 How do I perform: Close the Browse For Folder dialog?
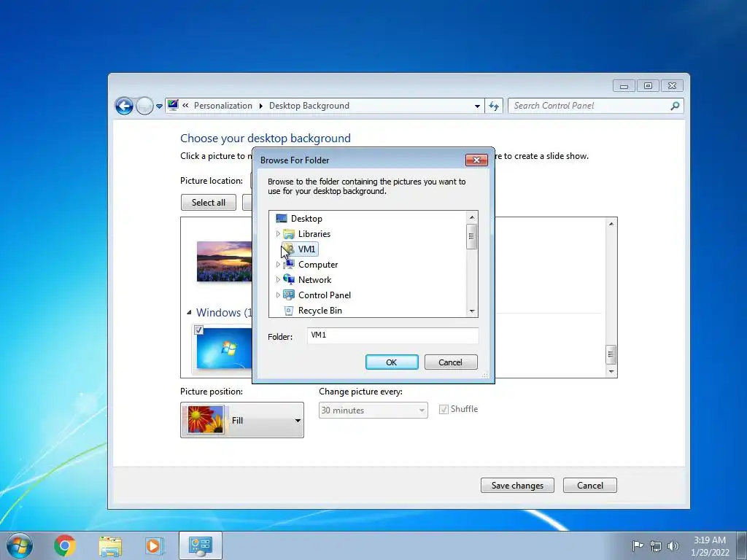pyautogui.click(x=476, y=160)
